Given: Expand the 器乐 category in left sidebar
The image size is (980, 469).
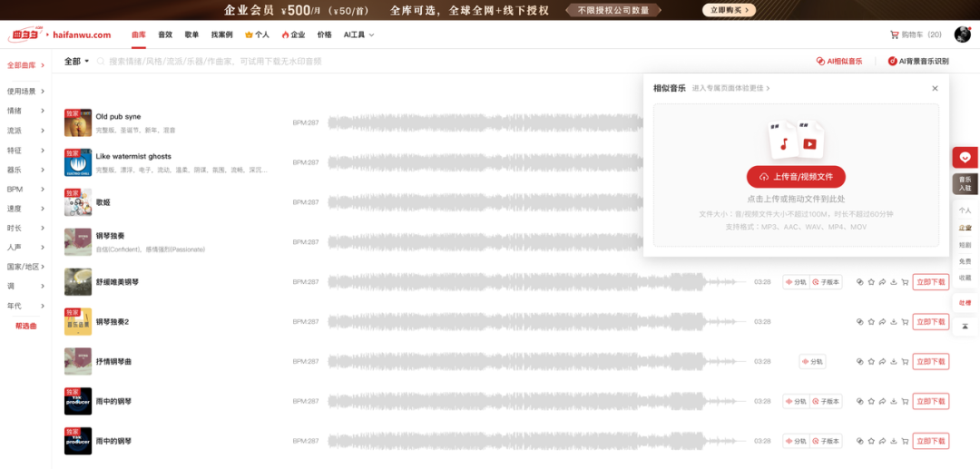Looking at the screenshot, I should coord(25,170).
